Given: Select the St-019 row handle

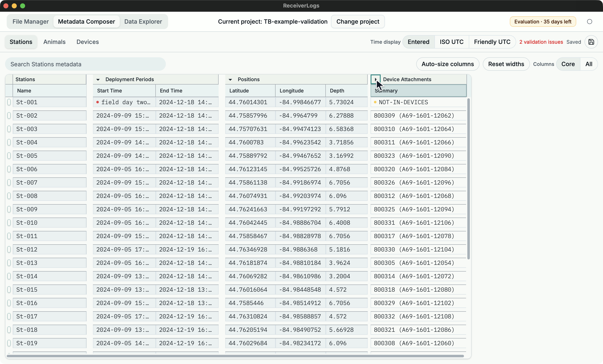Looking at the screenshot, I should [9, 343].
